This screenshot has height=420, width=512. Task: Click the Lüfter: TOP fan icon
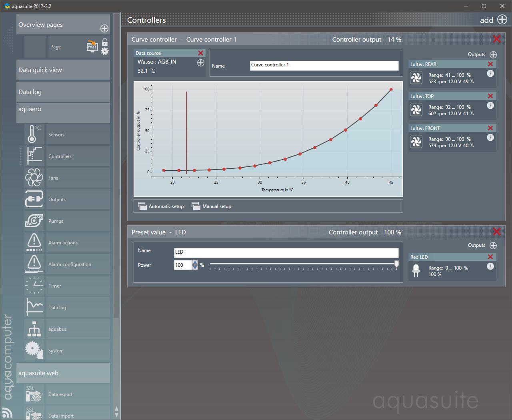tap(416, 110)
